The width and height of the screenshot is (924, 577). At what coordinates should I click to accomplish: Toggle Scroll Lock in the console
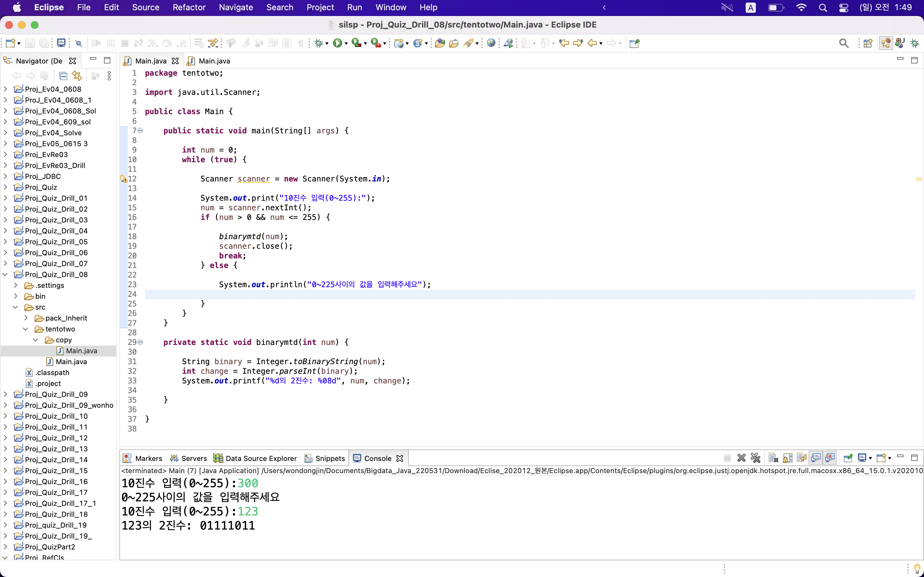[x=787, y=458]
